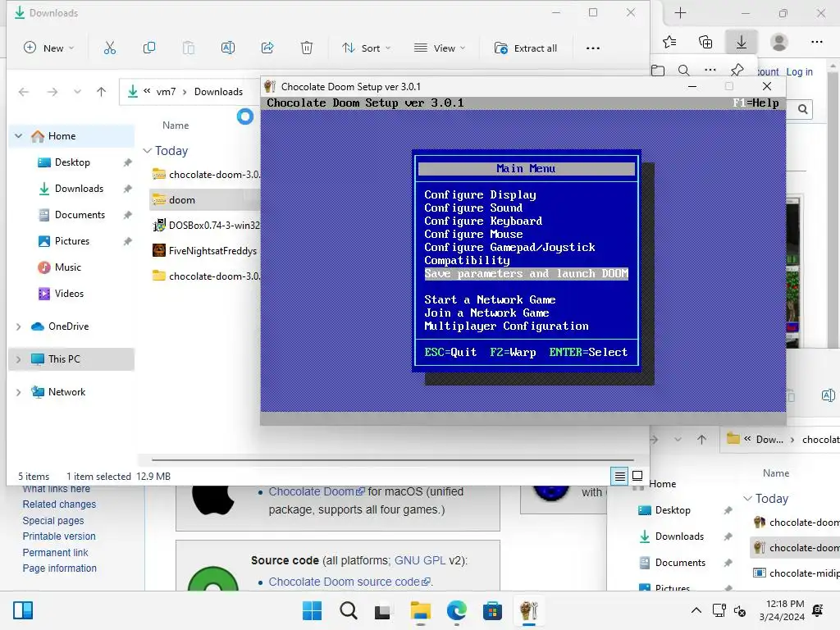This screenshot has width=840, height=630.
Task: Open a new browser tab
Action: (x=680, y=13)
